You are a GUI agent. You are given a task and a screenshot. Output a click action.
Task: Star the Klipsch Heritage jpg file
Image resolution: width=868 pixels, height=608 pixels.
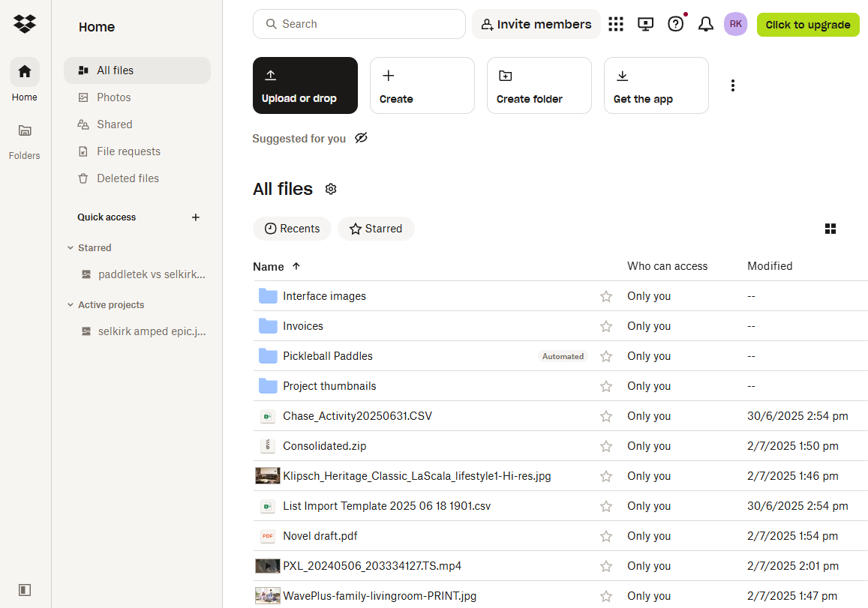[606, 476]
